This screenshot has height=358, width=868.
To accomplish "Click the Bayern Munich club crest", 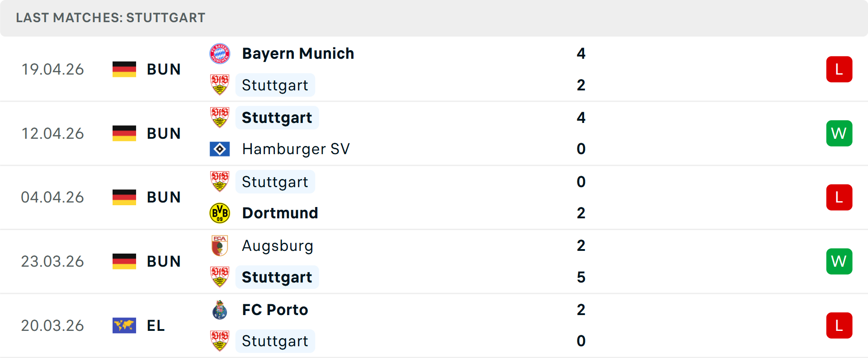I will pos(220,53).
